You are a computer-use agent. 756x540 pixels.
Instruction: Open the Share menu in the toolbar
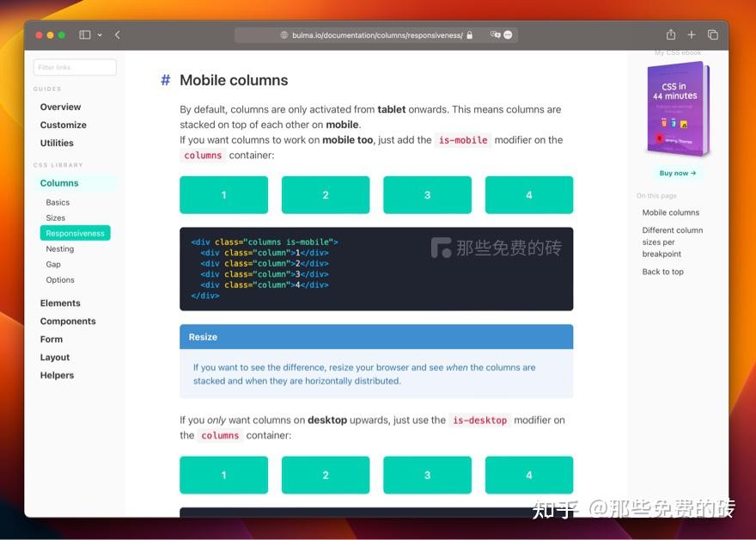670,34
